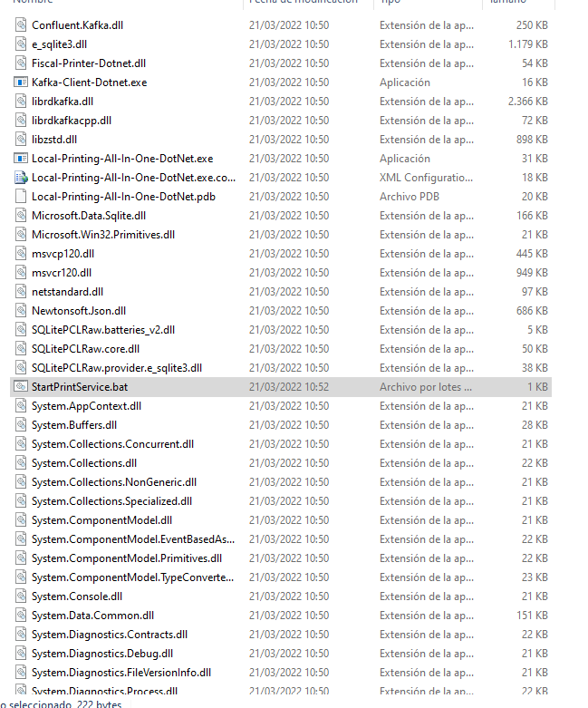Select file name msvcp120.dll
588x708 pixels.
[x=63, y=254]
